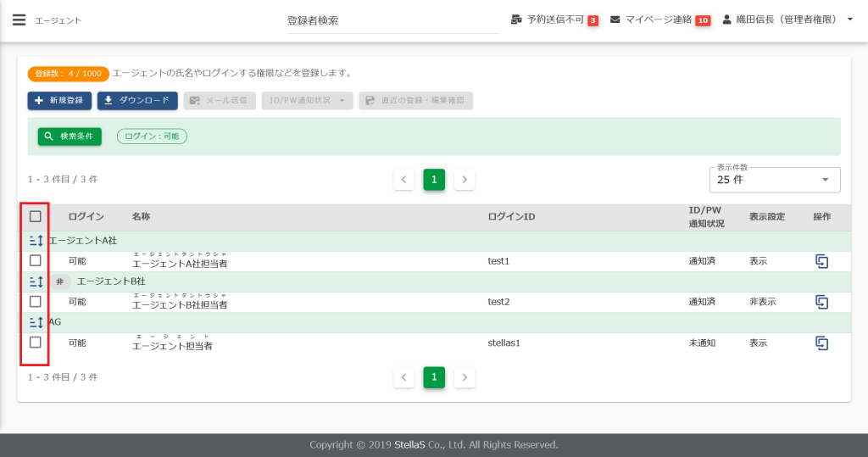Image resolution: width=868 pixels, height=457 pixels.
Task: Toggle the select-all checkbox in table header
Action: point(36,216)
